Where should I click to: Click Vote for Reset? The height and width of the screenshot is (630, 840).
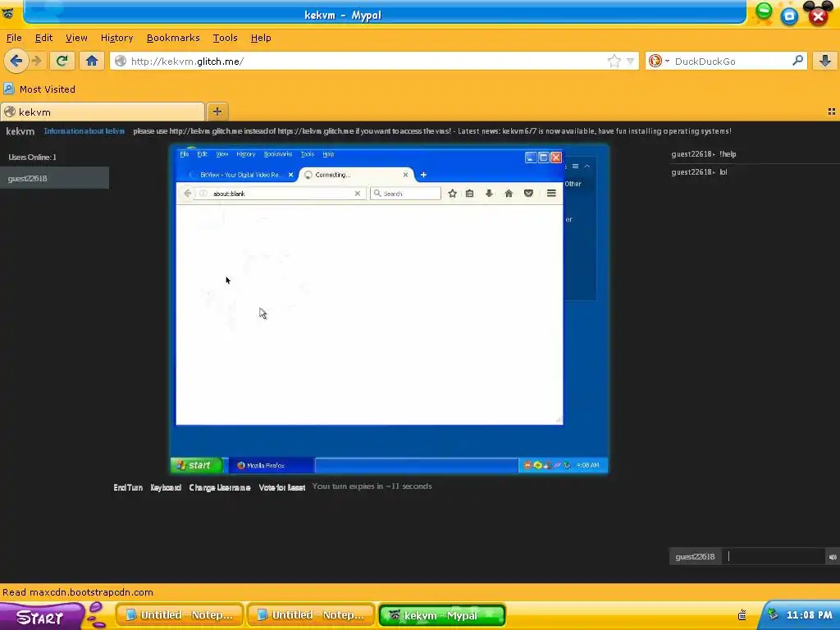(282, 487)
